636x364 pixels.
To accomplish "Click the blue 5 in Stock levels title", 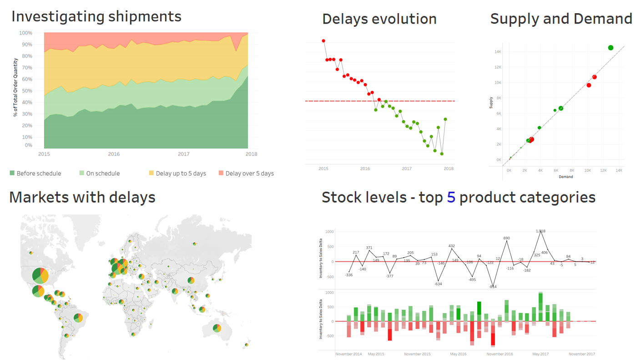I will tap(451, 197).
